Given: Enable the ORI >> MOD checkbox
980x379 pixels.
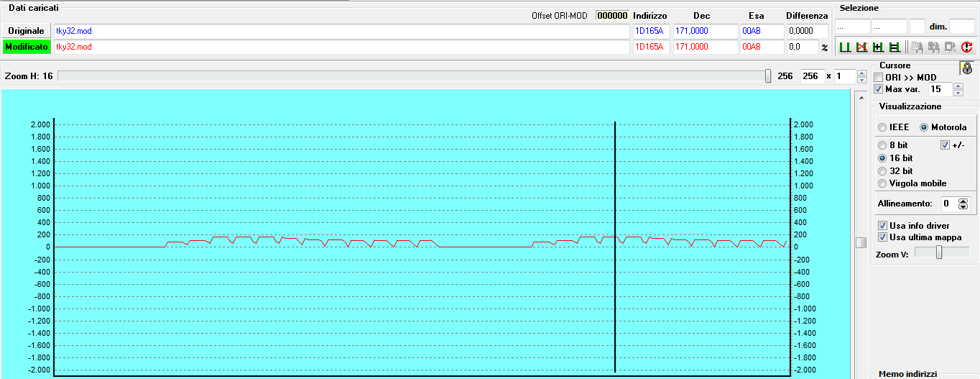Looking at the screenshot, I should (x=878, y=77).
